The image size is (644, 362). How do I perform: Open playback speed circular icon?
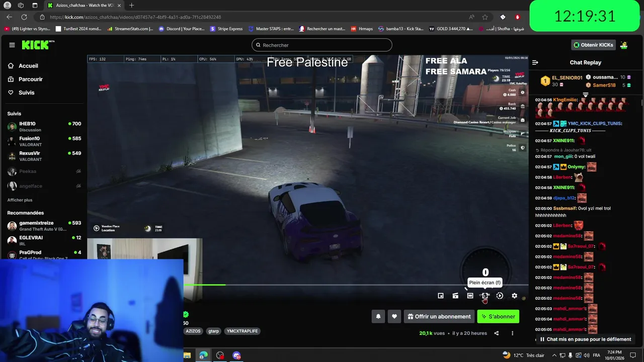pyautogui.click(x=500, y=296)
